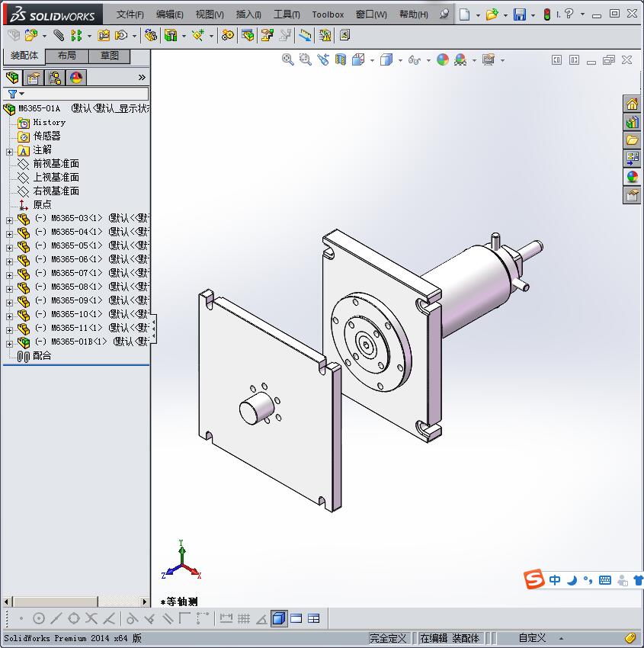
Task: Click the Sogou input method logo
Action: (534, 579)
